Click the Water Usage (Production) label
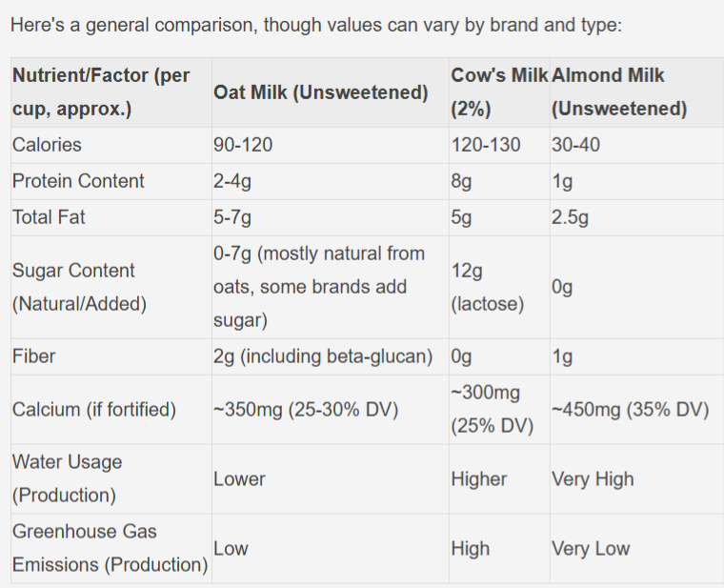Screen dimensions: 724x588 pos(68,478)
